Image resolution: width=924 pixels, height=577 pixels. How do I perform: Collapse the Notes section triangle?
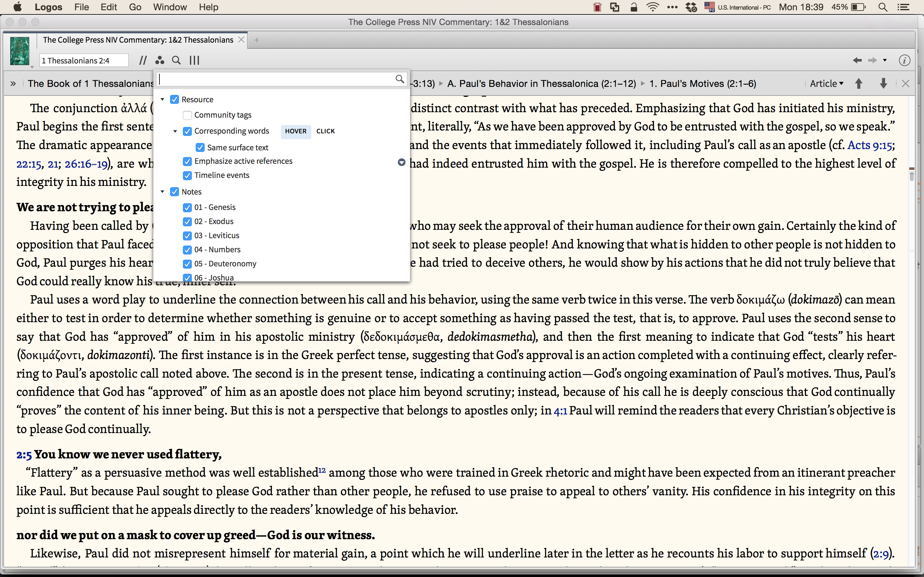(163, 192)
